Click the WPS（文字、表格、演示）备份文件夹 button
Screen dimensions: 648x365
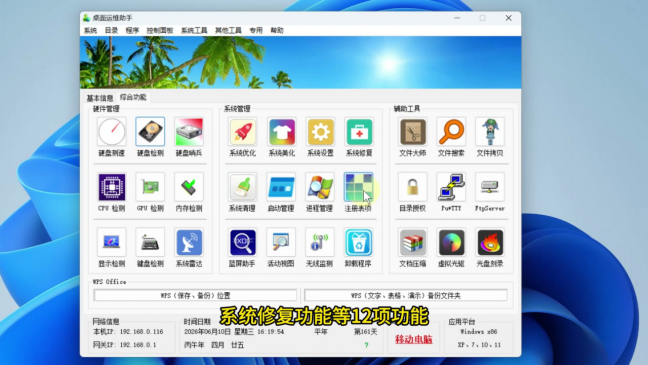point(406,296)
